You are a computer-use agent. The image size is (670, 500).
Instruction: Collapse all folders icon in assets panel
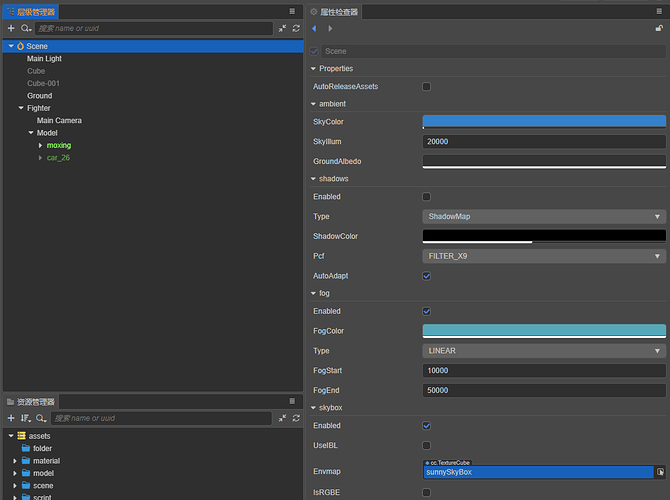coord(282,418)
